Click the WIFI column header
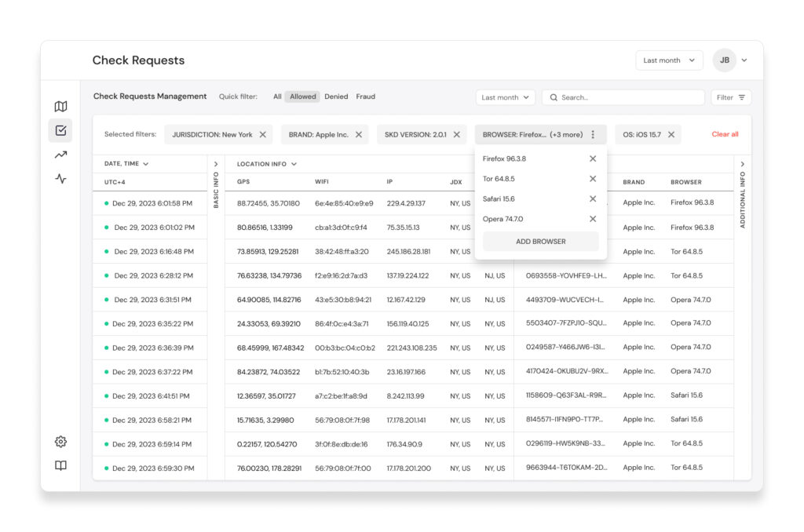Screen dimensions: 804x532 (x=321, y=182)
